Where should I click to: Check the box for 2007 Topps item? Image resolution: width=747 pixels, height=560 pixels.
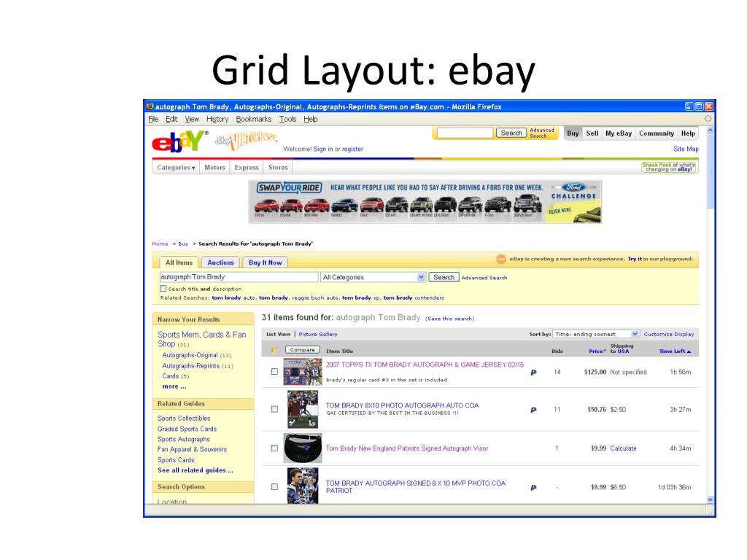point(274,371)
